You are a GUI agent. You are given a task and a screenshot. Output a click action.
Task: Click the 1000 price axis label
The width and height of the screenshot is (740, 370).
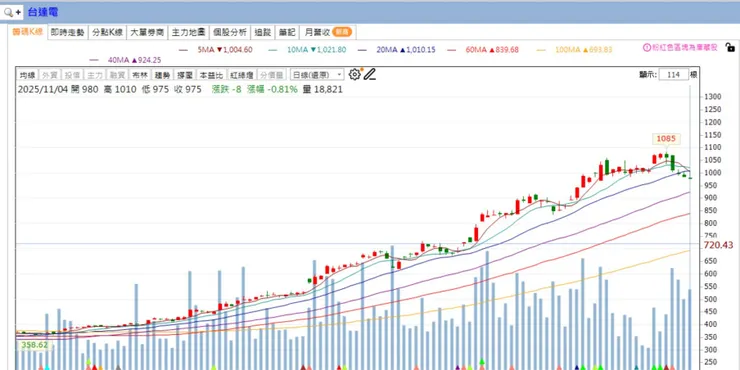click(712, 173)
